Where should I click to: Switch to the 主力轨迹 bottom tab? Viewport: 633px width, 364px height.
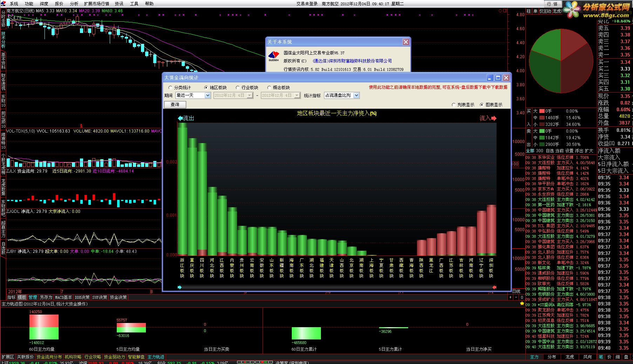pos(156,357)
